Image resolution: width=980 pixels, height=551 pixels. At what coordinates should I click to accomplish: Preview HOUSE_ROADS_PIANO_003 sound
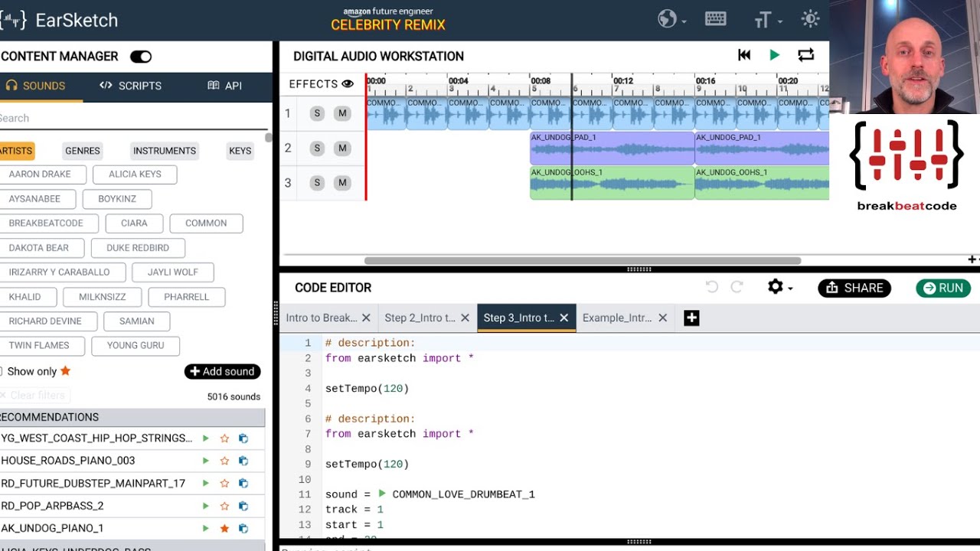(205, 461)
